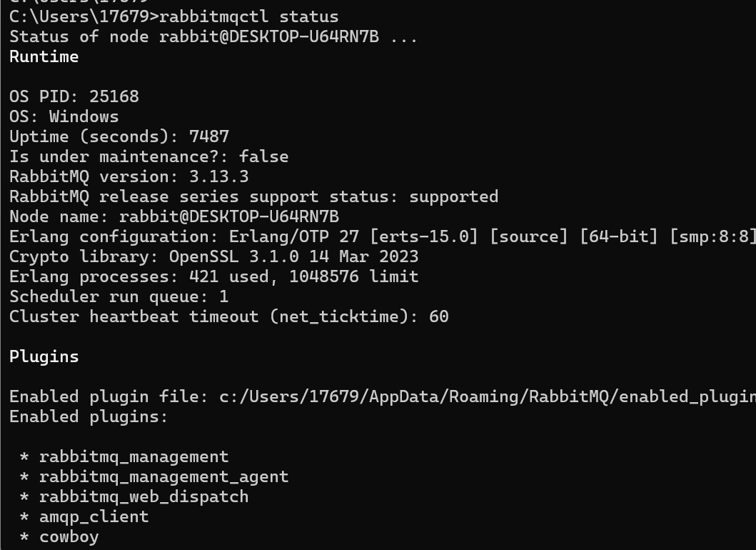Click the Scheduler run queue line
This screenshot has width=756, height=550.
click(119, 296)
